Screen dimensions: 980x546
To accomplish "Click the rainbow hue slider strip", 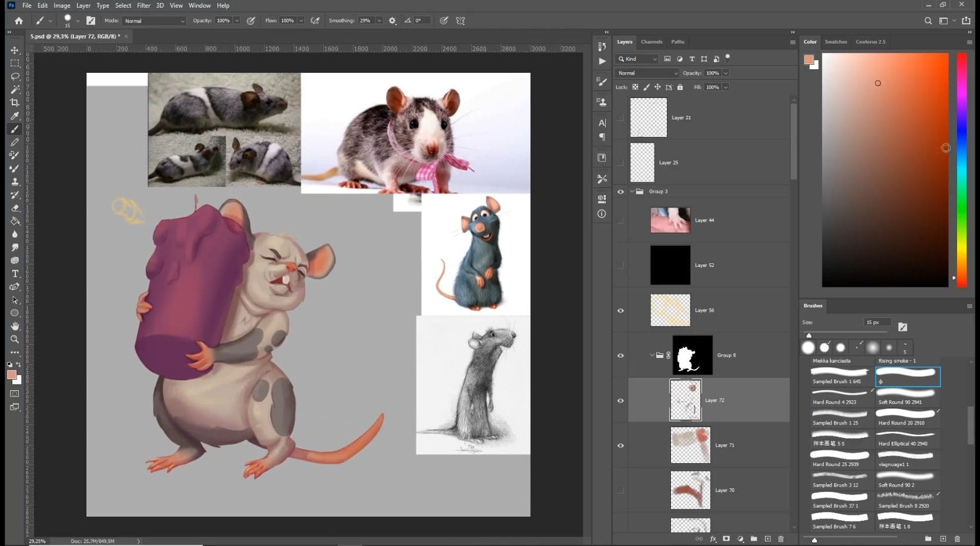I will pyautogui.click(x=962, y=170).
